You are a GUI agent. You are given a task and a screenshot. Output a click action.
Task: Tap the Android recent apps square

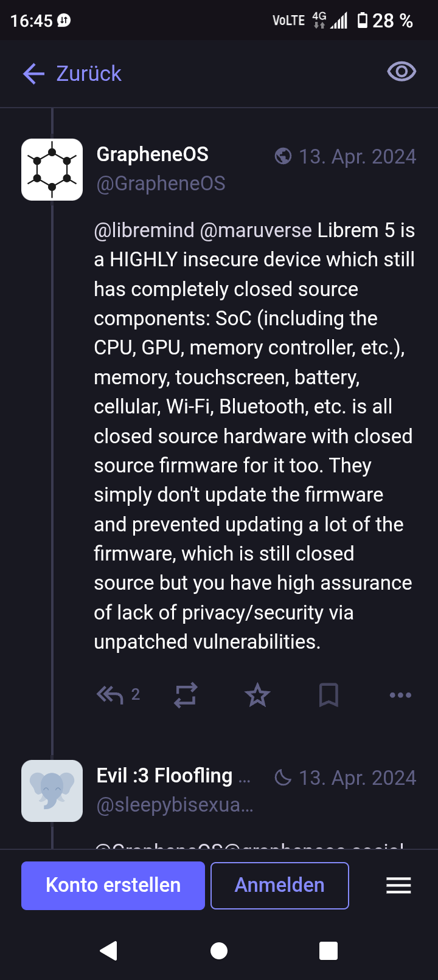click(328, 951)
